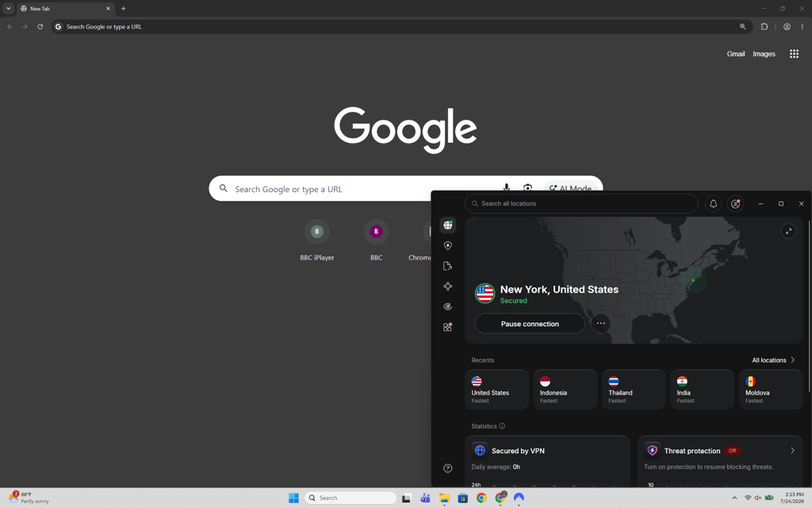812x508 pixels.
Task: Open Chrome profile icon
Action: tap(787, 26)
